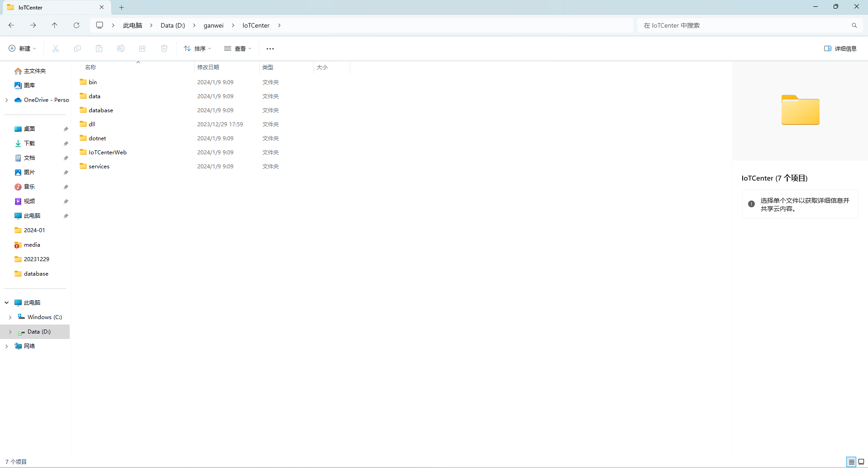Click the search magnifier icon

tap(854, 25)
